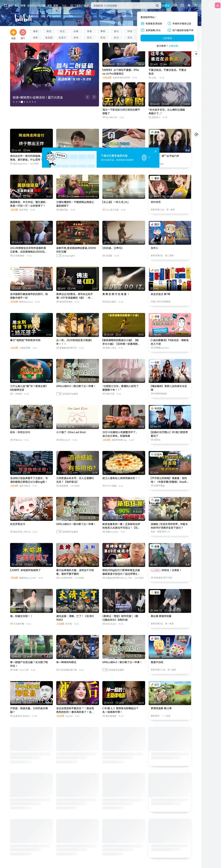The height and width of the screenshot is (868, 221).
Task: Click the bilibili logo in the banner
Action: click(23, 18)
